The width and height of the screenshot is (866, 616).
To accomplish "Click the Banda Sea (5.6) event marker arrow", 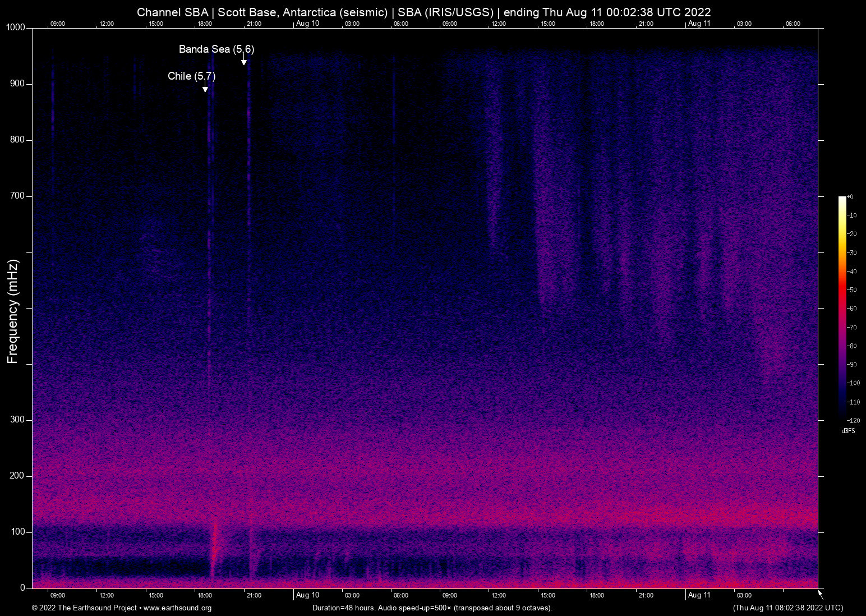I will (x=244, y=63).
